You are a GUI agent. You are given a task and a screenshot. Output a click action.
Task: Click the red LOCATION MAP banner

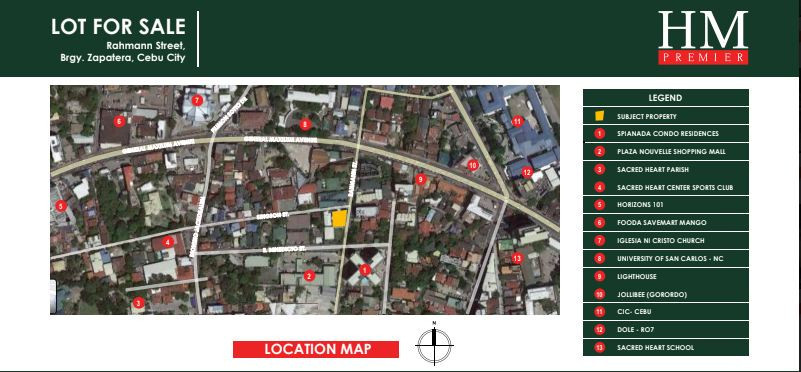pyautogui.click(x=316, y=350)
